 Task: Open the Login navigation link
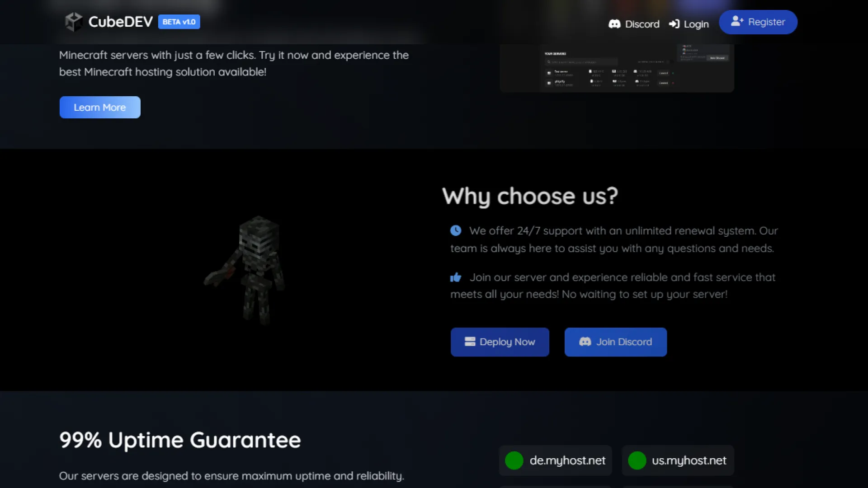696,24
